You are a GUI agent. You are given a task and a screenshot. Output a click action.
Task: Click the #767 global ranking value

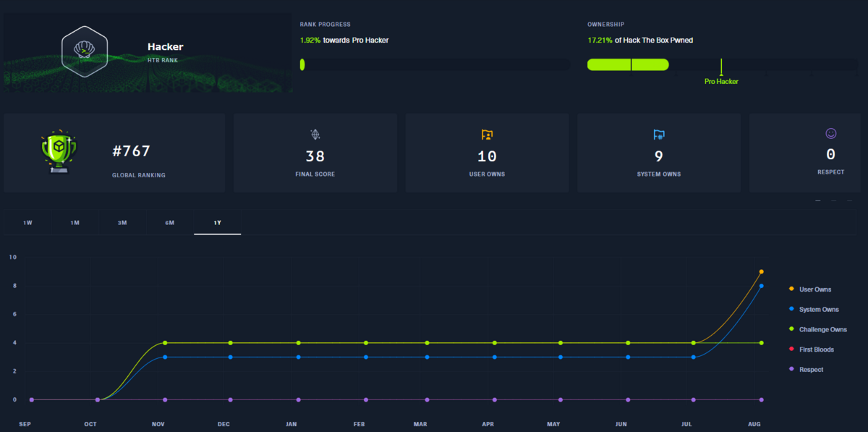click(x=131, y=152)
